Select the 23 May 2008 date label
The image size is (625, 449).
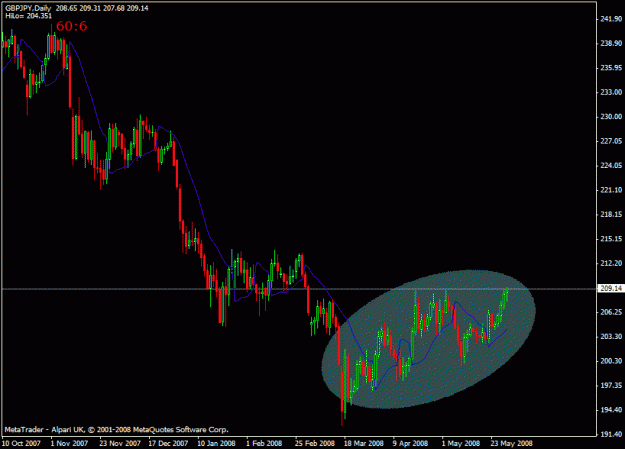pos(511,443)
